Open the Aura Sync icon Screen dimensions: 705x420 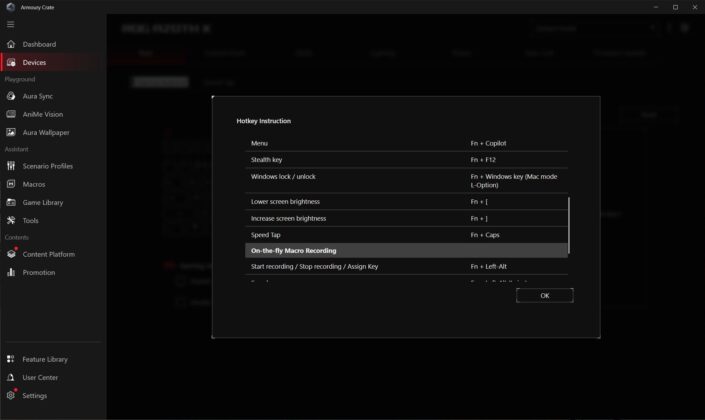click(x=11, y=96)
